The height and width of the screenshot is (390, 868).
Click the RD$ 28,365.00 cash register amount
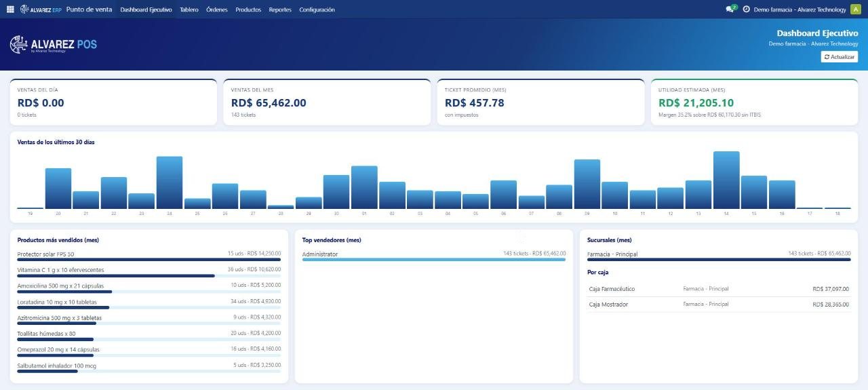point(830,305)
